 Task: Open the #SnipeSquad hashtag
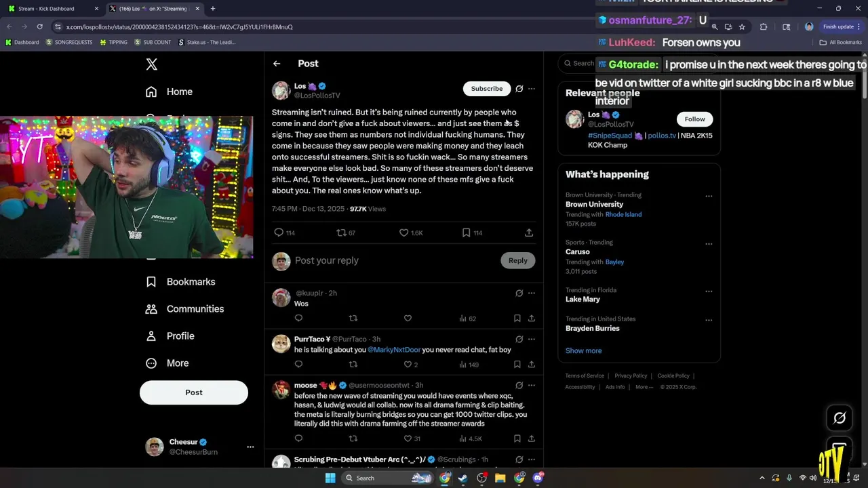click(610, 136)
